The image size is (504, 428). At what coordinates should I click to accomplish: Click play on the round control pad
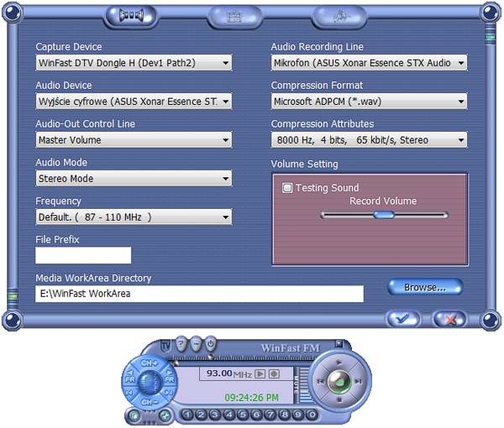coord(339,363)
